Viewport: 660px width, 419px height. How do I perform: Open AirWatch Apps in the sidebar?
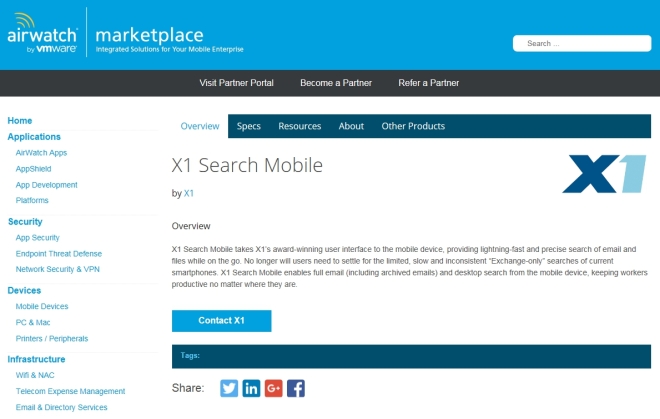tap(41, 153)
